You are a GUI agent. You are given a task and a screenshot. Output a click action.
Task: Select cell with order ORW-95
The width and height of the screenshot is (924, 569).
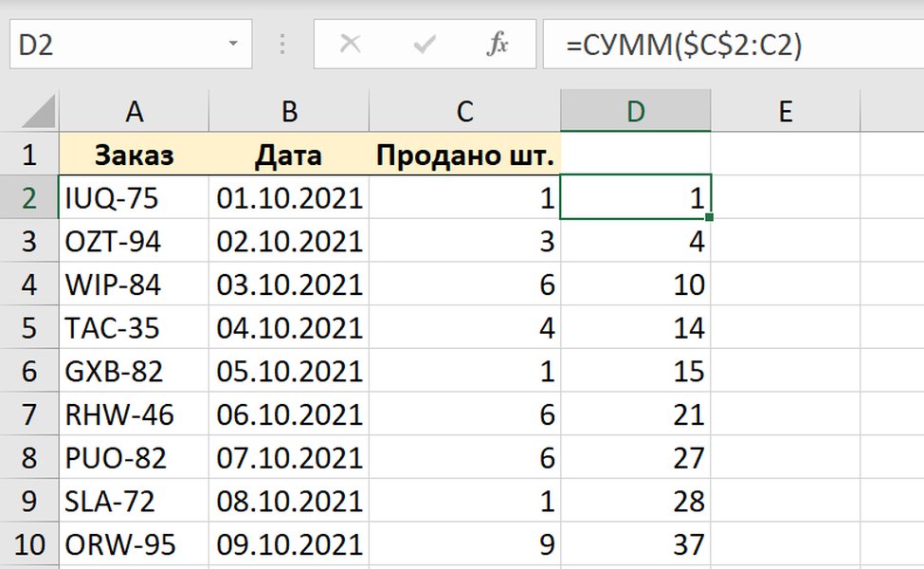tap(135, 543)
